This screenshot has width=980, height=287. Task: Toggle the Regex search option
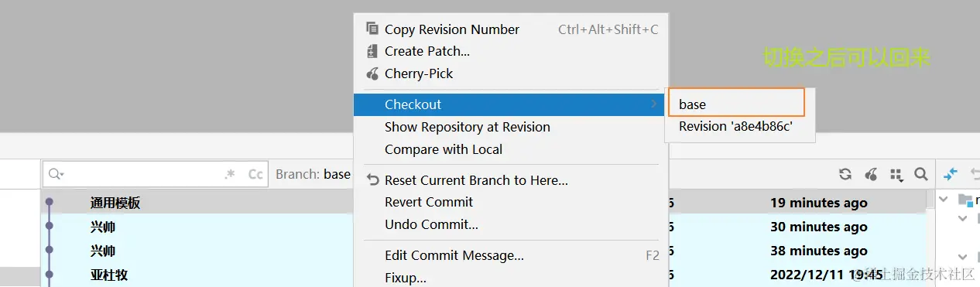click(x=230, y=174)
